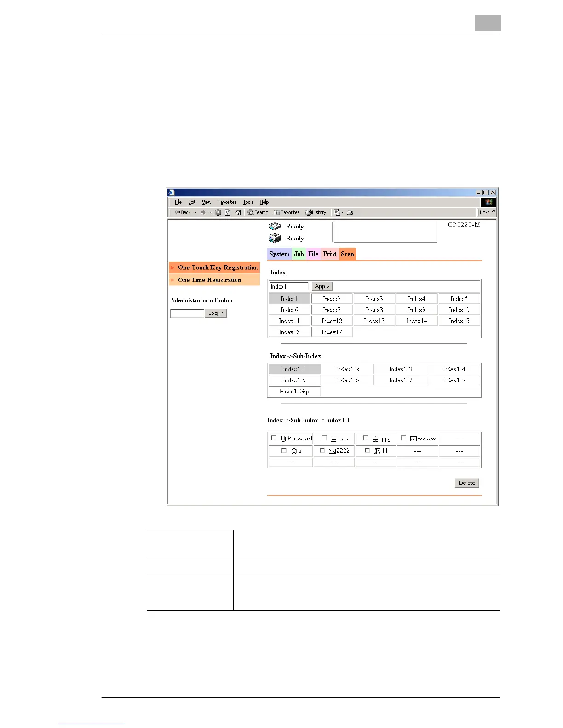This screenshot has width=563, height=728.
Task: Open the File menu
Action: tap(178, 202)
